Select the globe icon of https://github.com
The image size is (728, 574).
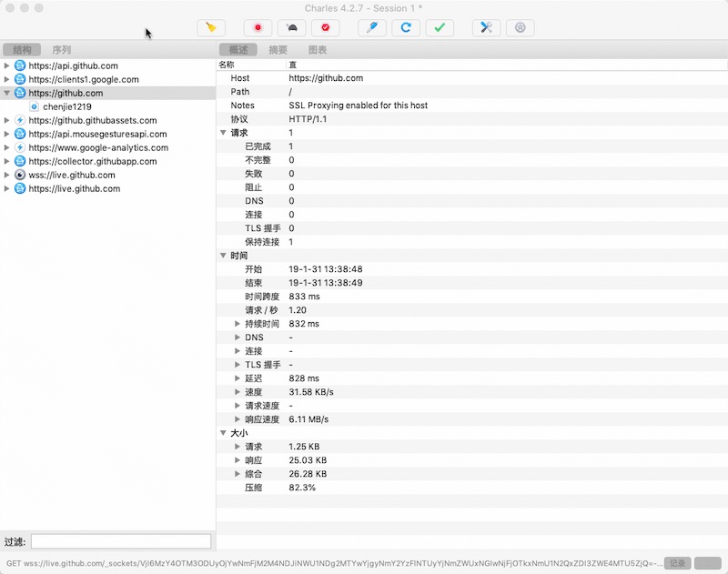pos(20,93)
